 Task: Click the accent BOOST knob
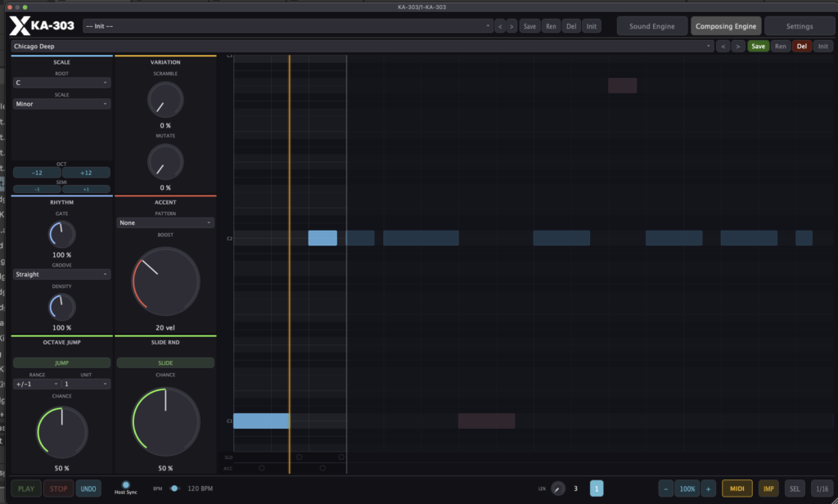coord(165,281)
